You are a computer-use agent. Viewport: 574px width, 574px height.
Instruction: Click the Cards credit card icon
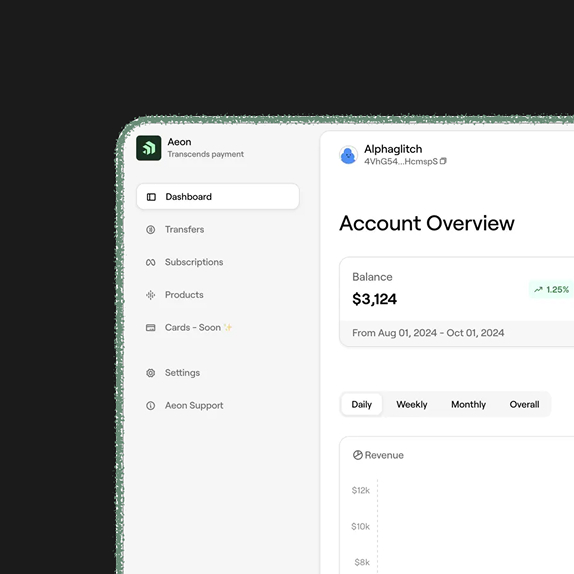[150, 327]
